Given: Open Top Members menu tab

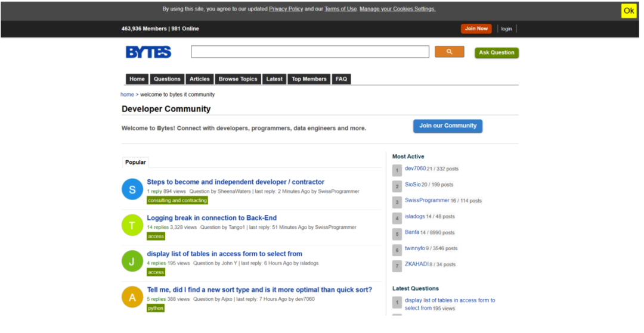Looking at the screenshot, I should pos(309,79).
